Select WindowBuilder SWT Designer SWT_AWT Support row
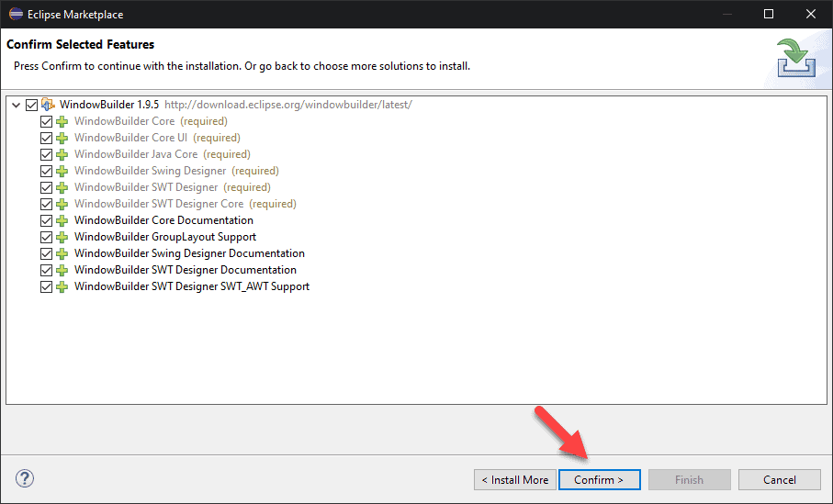This screenshot has height=504, width=833. pyautogui.click(x=192, y=286)
